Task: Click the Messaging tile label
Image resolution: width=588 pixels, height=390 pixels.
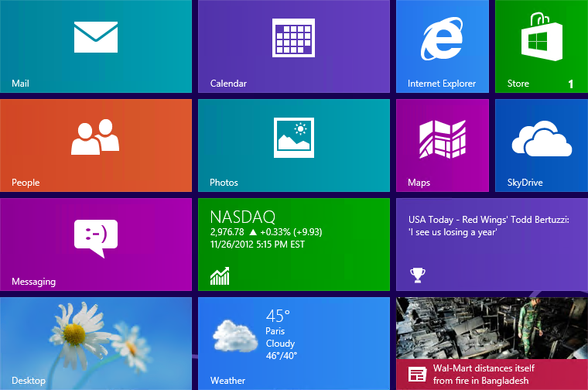Action: coord(34,282)
